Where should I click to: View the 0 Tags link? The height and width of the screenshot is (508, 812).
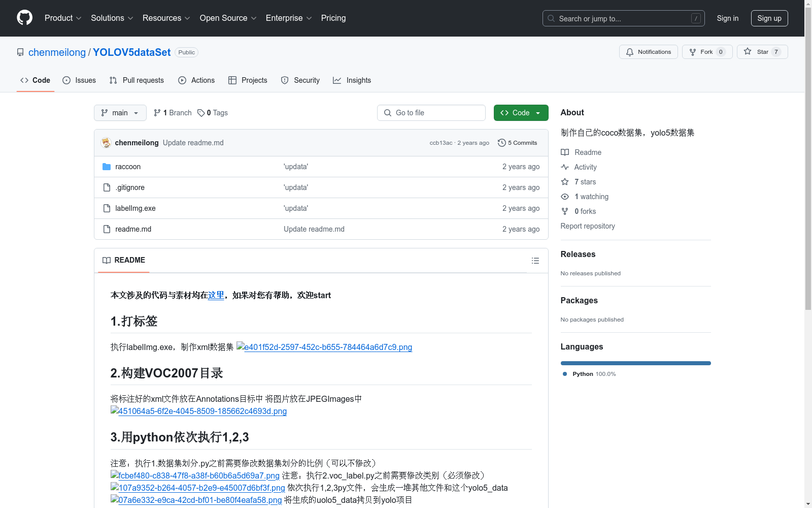tap(213, 113)
